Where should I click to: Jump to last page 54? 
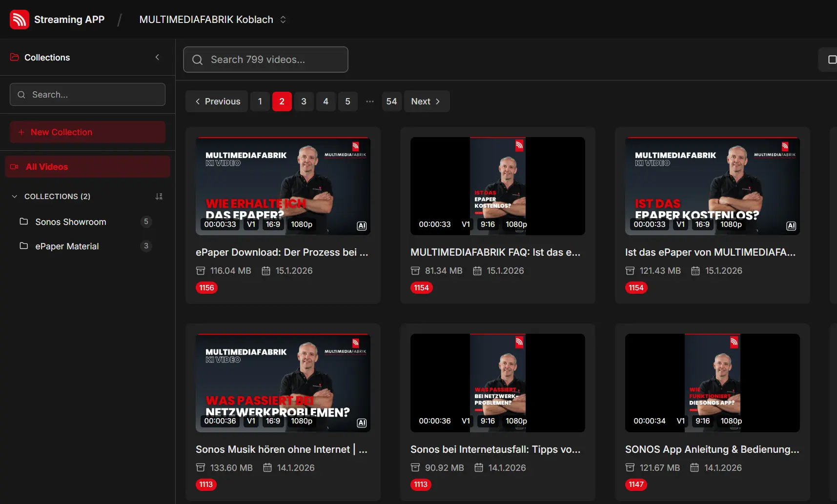(391, 101)
